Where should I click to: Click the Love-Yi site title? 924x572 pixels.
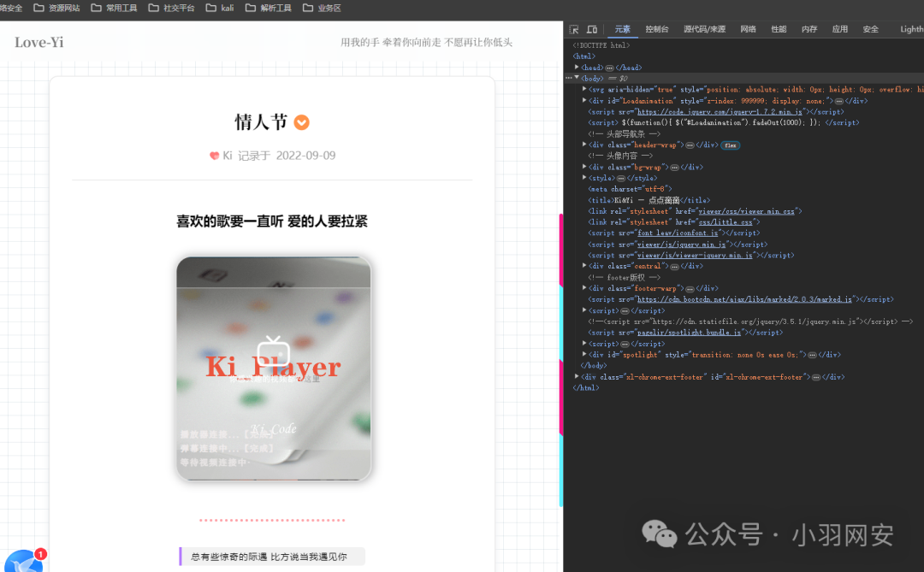38,41
